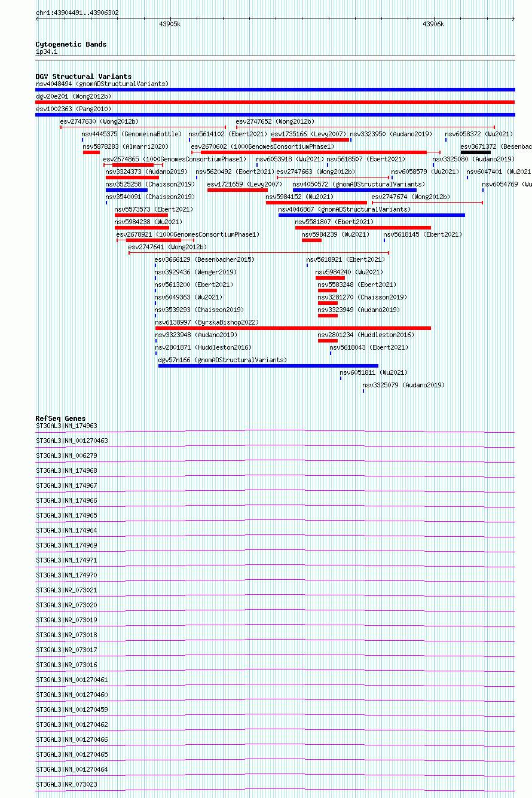Select nsv3525258 (Chaisson2019) variant
This screenshot has width=532, height=798.
click(151, 184)
